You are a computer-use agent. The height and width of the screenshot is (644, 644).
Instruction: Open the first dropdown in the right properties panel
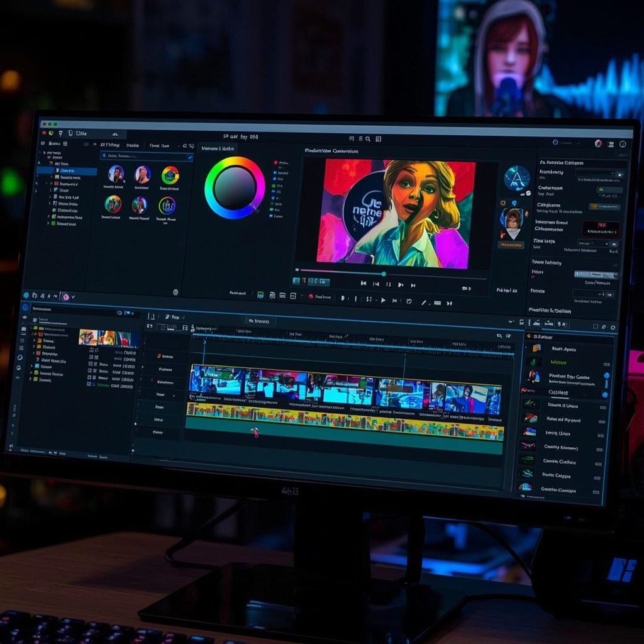[x=600, y=174]
